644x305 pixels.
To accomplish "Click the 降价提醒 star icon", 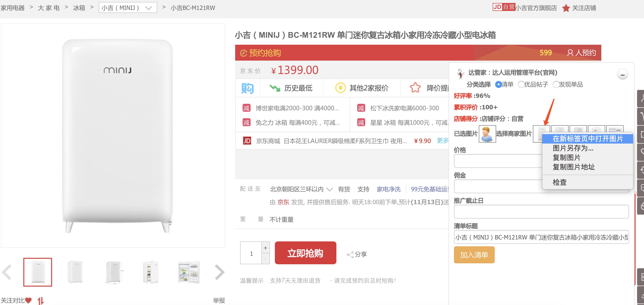I will [x=415, y=88].
